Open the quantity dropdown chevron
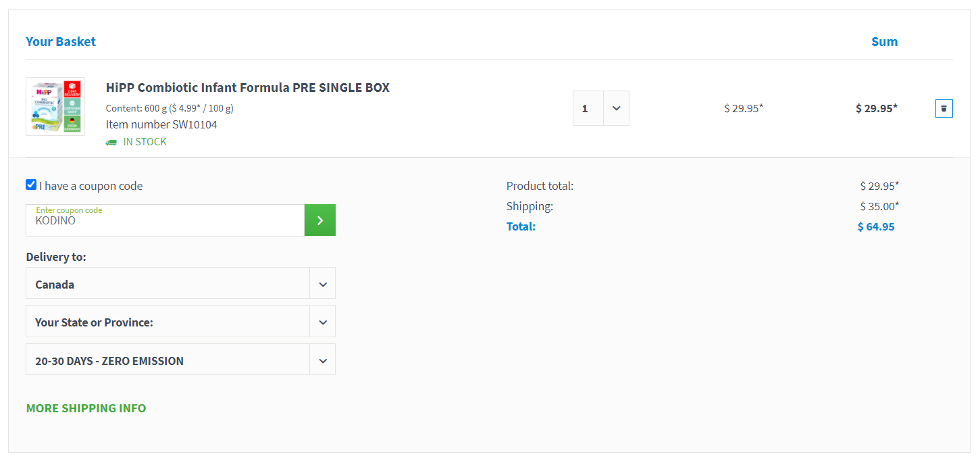This screenshot has height=463, width=980. pyautogui.click(x=616, y=108)
